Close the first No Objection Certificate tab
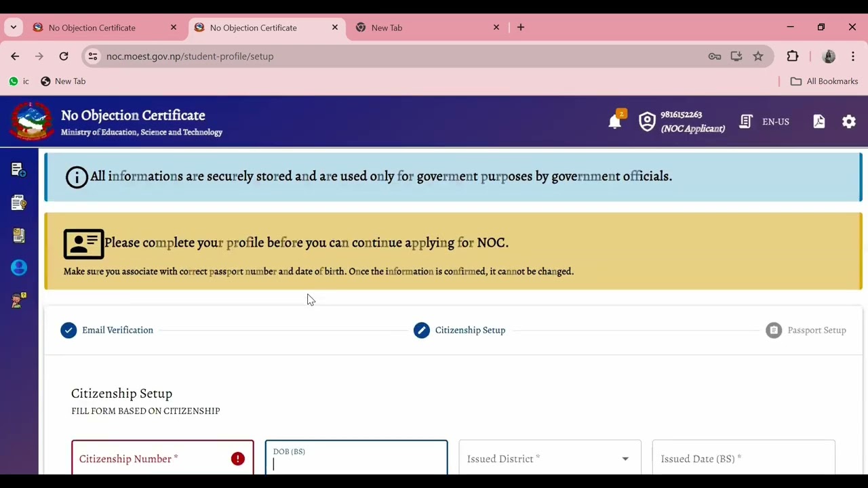Image resolution: width=868 pixels, height=488 pixels. [x=173, y=28]
